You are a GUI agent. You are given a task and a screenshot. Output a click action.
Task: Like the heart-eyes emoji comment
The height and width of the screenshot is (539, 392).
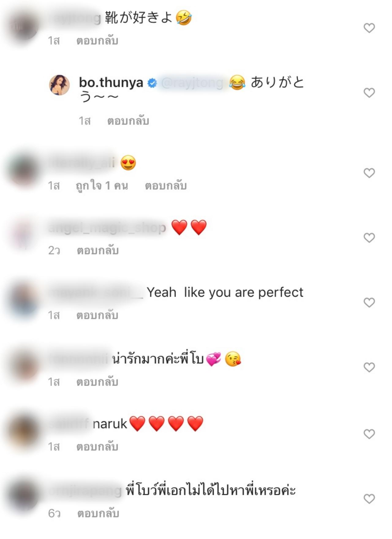(x=369, y=173)
